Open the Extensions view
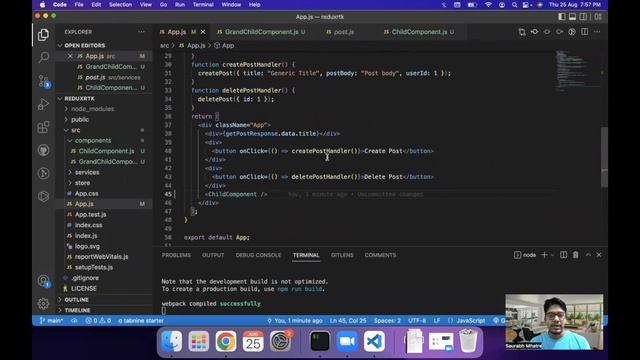This screenshot has width=640, height=360. click(x=43, y=127)
